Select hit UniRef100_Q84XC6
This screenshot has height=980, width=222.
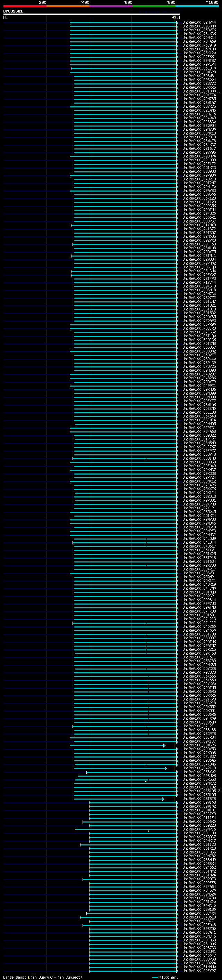tap(199, 34)
